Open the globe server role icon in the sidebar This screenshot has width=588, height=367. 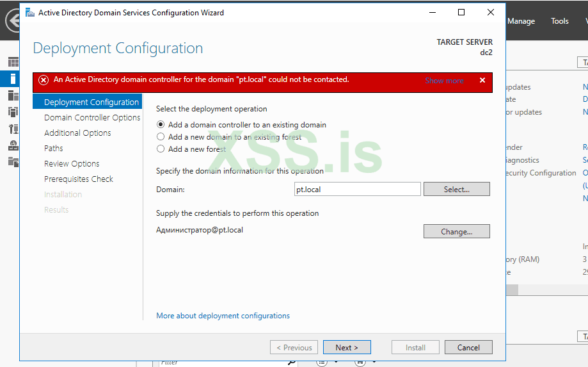pyautogui.click(x=13, y=145)
